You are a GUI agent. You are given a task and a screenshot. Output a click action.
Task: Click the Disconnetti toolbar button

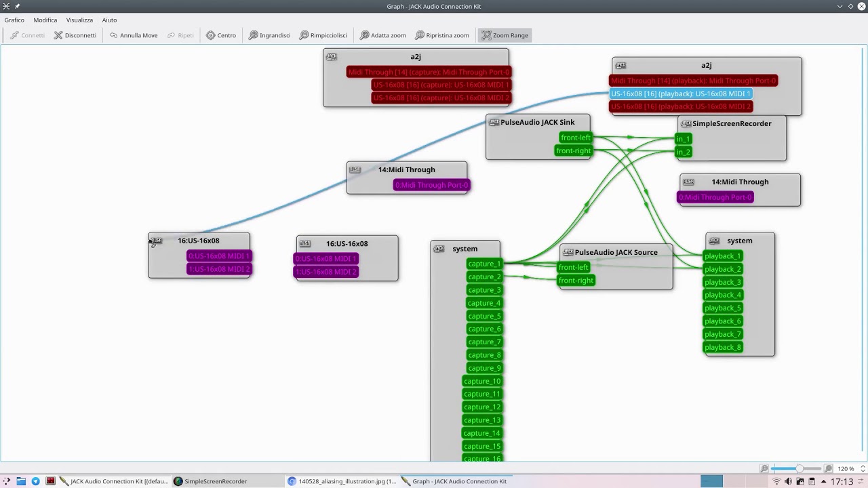(75, 35)
